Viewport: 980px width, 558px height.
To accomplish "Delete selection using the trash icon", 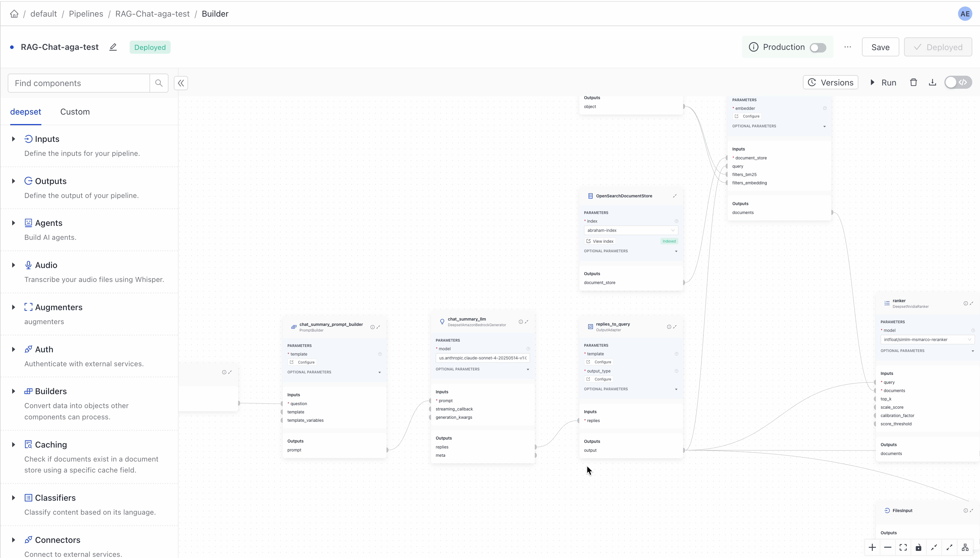I will pyautogui.click(x=913, y=82).
